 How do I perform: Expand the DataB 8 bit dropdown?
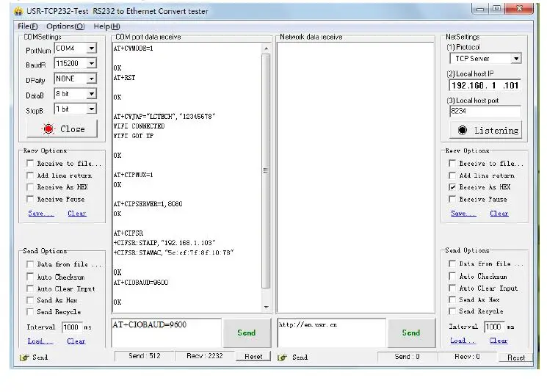click(91, 94)
